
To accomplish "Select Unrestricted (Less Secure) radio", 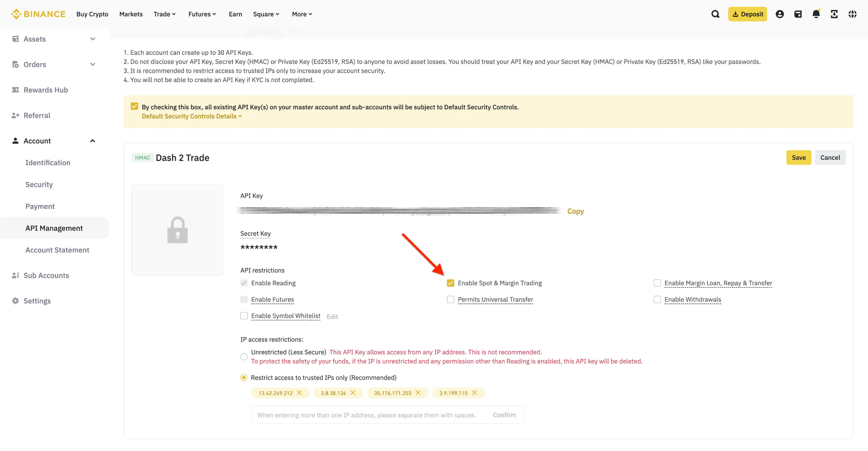I will [x=244, y=357].
